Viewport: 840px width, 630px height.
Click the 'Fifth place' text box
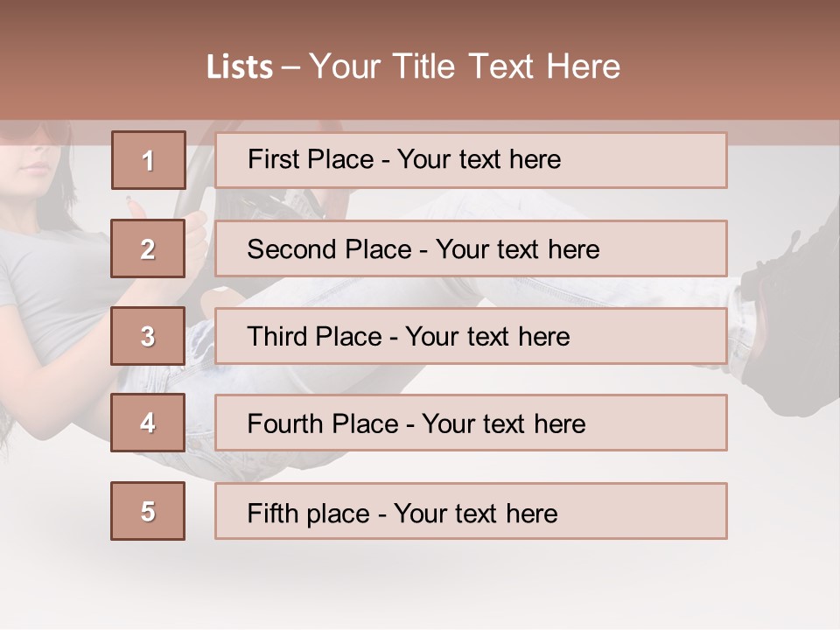coord(471,511)
